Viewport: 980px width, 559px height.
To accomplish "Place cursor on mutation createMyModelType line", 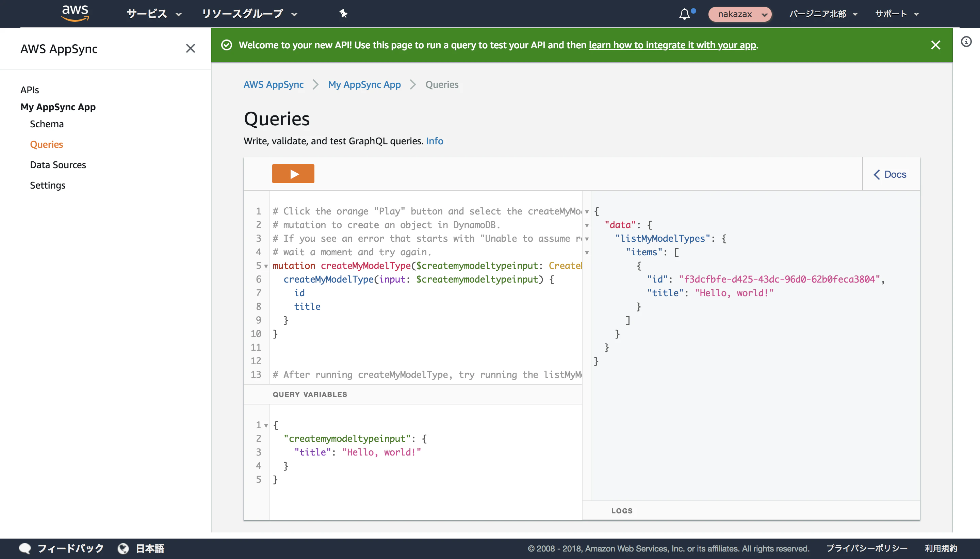I will (427, 266).
